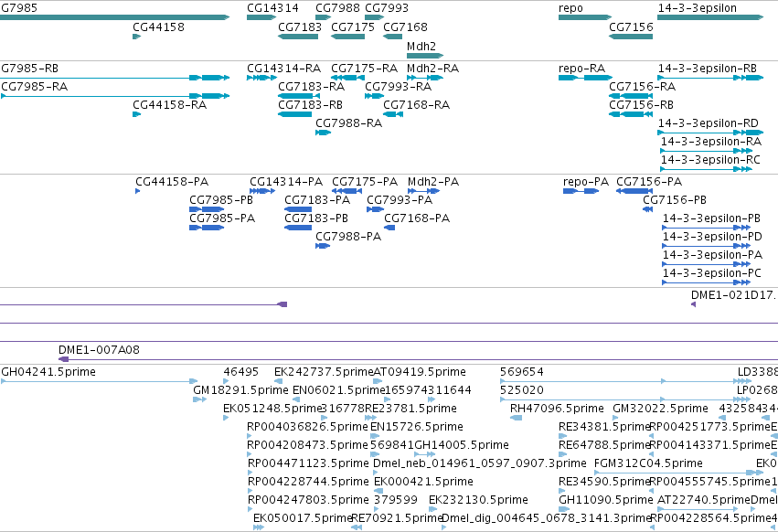Select the RP004208473.5prime label
The width and height of the screenshot is (778, 532).
click(307, 445)
